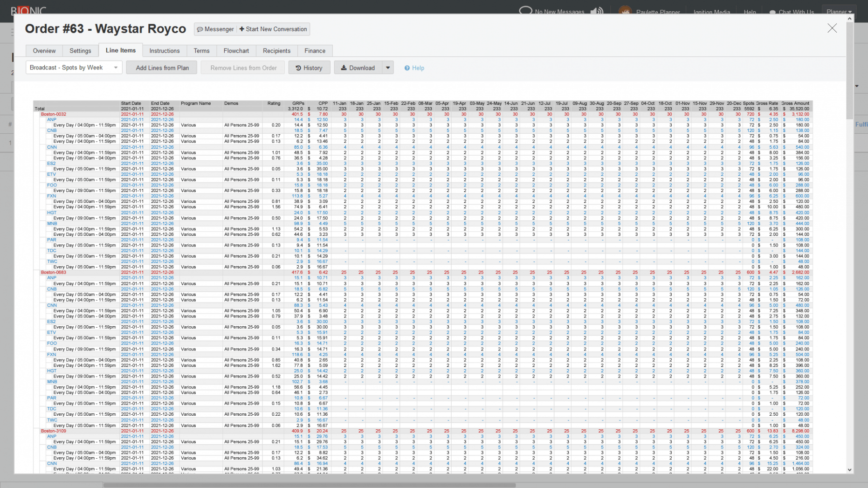This screenshot has height=488, width=868.
Task: Click the GRPs column header
Action: click(x=298, y=103)
